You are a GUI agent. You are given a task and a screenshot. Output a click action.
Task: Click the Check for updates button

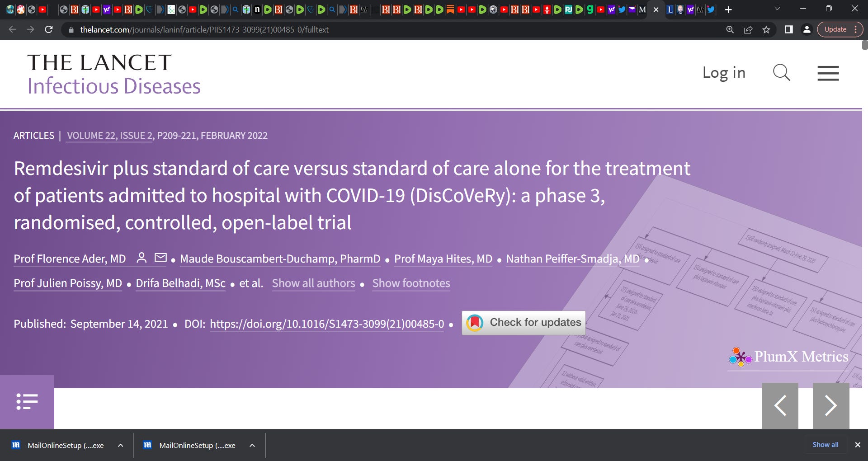[x=524, y=323]
